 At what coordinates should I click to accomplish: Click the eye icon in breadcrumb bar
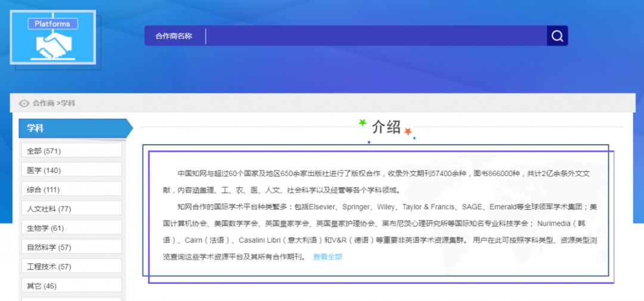click(24, 104)
